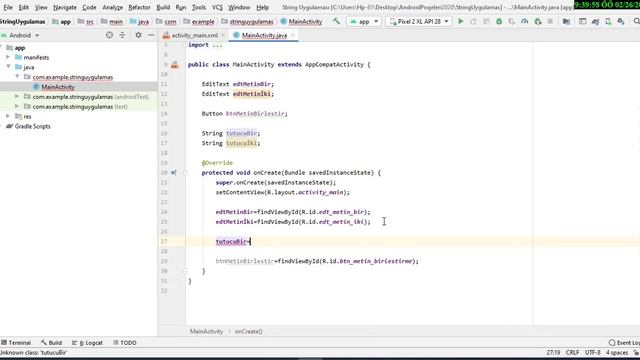This screenshot has width=640, height=360.
Task: Open the Logcat tool window
Action: tap(87, 343)
